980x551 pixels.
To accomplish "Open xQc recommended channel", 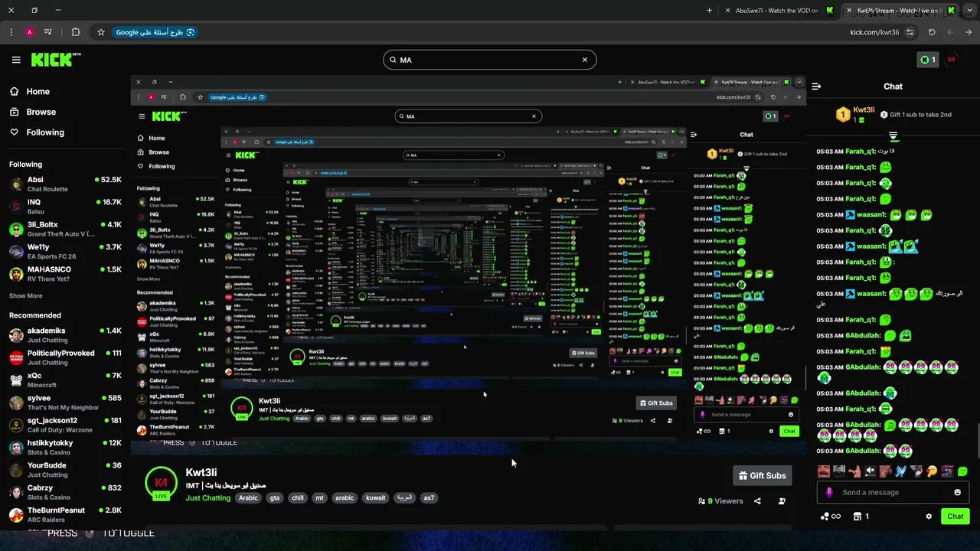I will [65, 380].
